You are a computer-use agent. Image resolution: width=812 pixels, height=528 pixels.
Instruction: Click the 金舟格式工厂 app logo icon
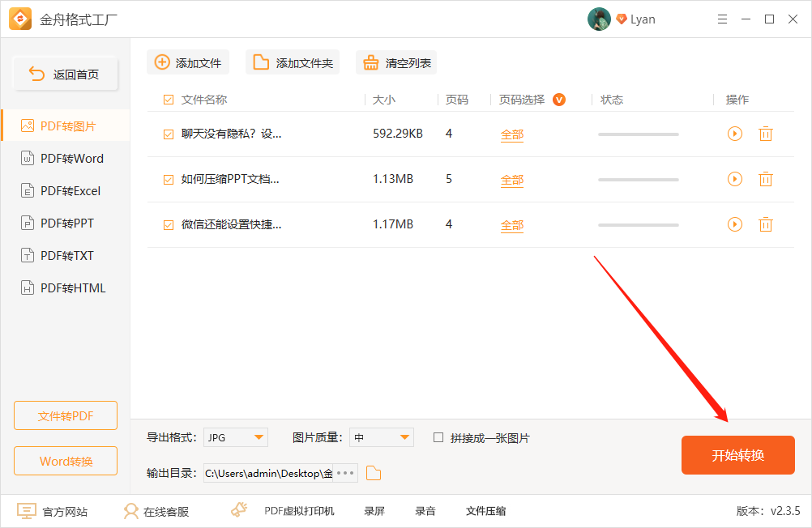20,19
